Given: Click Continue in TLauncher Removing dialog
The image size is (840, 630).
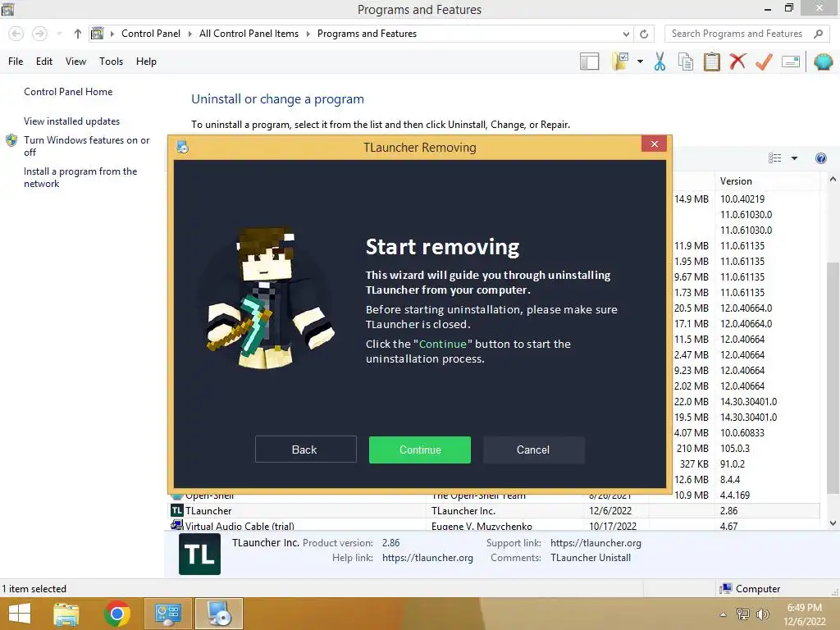Looking at the screenshot, I should point(420,450).
